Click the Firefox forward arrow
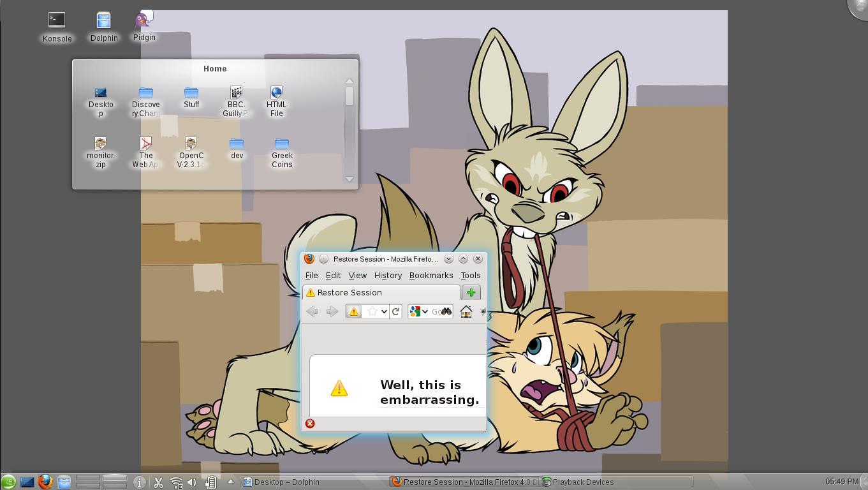 (332, 311)
